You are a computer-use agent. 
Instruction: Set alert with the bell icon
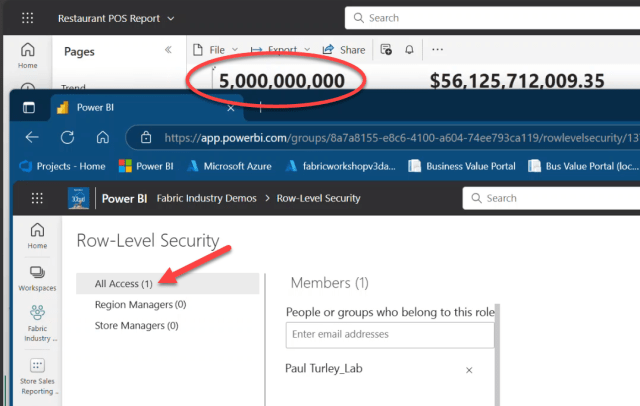(x=409, y=49)
